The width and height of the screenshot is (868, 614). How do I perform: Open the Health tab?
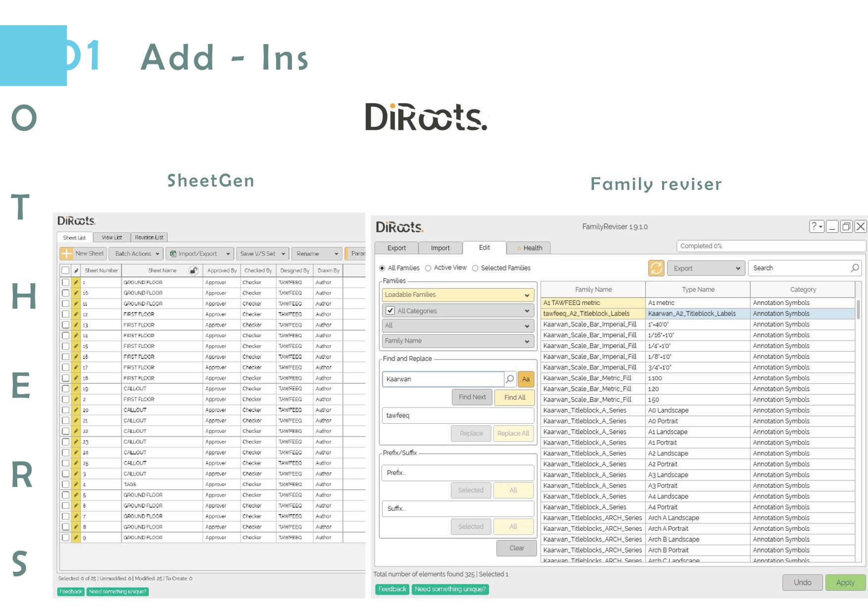529,248
